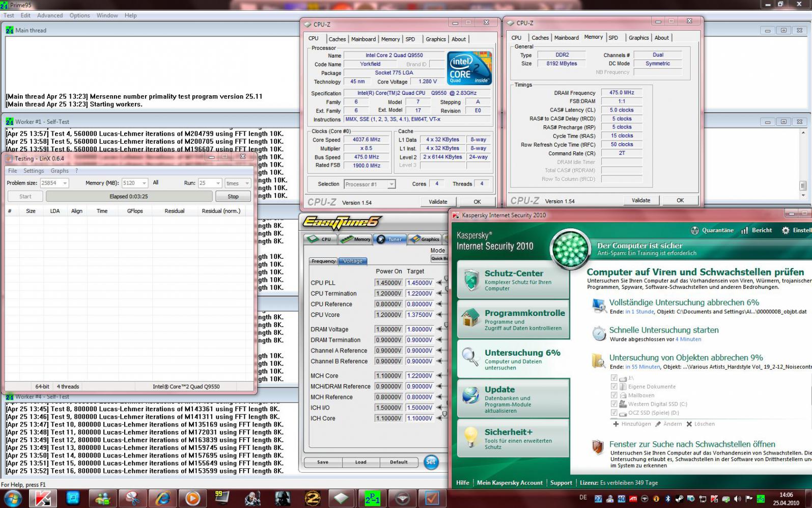
Task: Click the Quick Boost mode button in EasyTune6
Action: coord(439,258)
